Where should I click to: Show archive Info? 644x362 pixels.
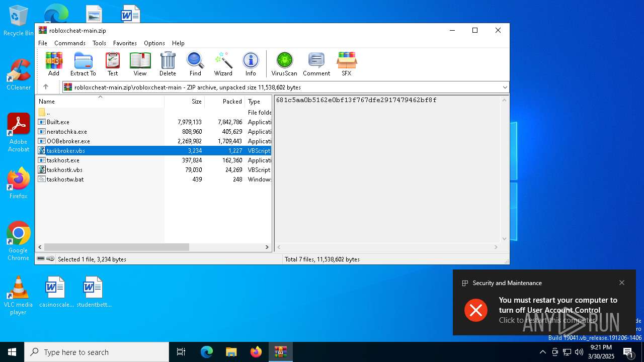pos(251,64)
